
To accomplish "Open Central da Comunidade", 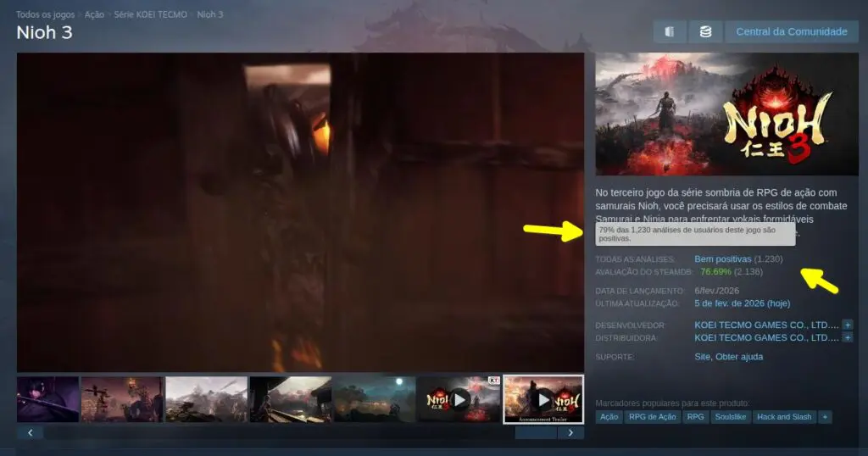I will 791,31.
